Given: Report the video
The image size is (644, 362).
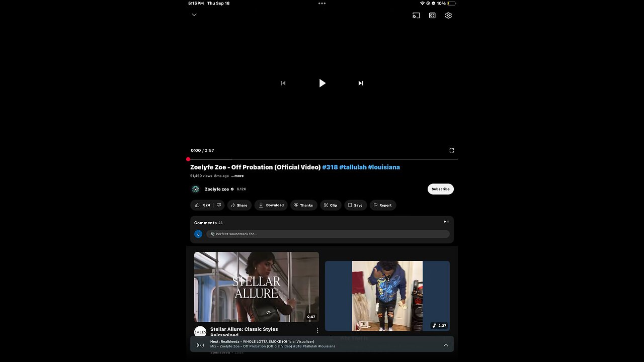Looking at the screenshot, I should click(x=382, y=205).
